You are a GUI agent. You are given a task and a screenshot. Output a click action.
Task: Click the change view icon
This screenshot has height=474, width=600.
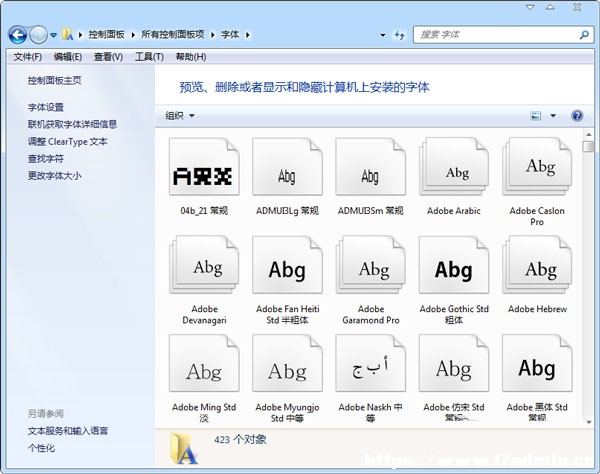click(536, 116)
